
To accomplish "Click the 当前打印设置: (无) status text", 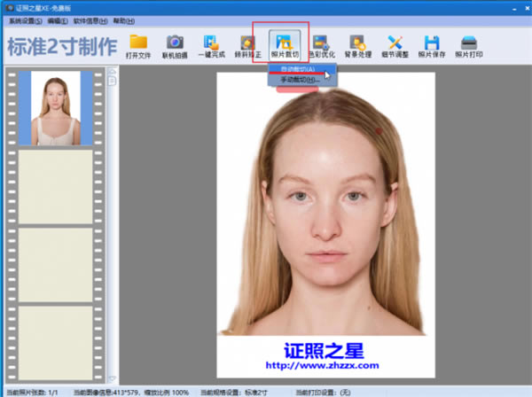I will [x=323, y=393].
